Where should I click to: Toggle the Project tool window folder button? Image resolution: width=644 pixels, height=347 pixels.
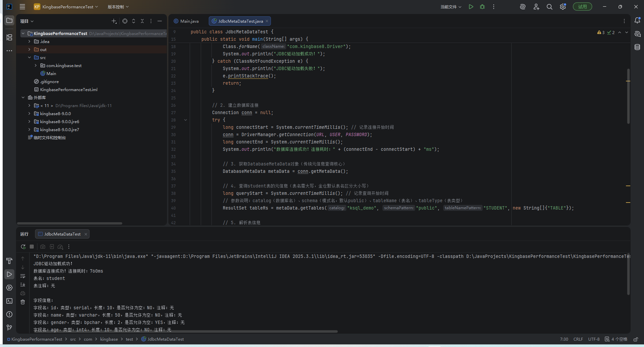9,21
